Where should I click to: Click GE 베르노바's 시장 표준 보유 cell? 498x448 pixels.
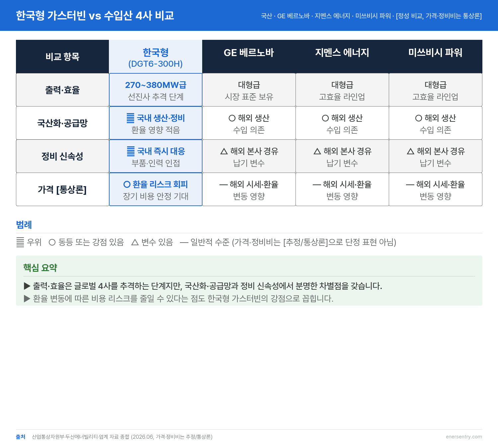pyautogui.click(x=249, y=90)
